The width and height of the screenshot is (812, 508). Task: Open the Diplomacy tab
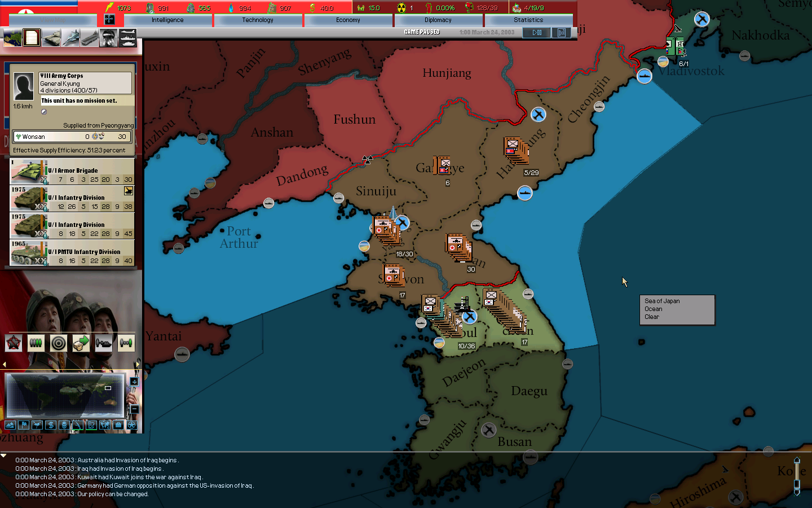438,20
